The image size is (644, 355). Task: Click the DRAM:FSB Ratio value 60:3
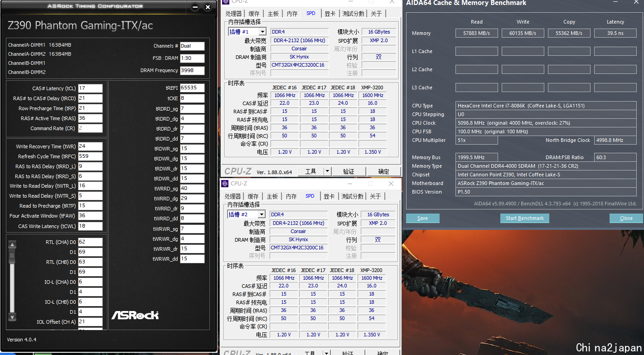tap(615, 157)
